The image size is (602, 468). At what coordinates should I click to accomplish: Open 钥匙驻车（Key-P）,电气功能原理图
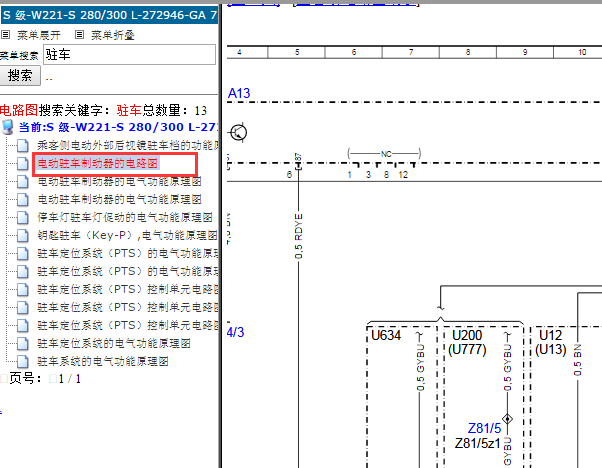(x=127, y=235)
